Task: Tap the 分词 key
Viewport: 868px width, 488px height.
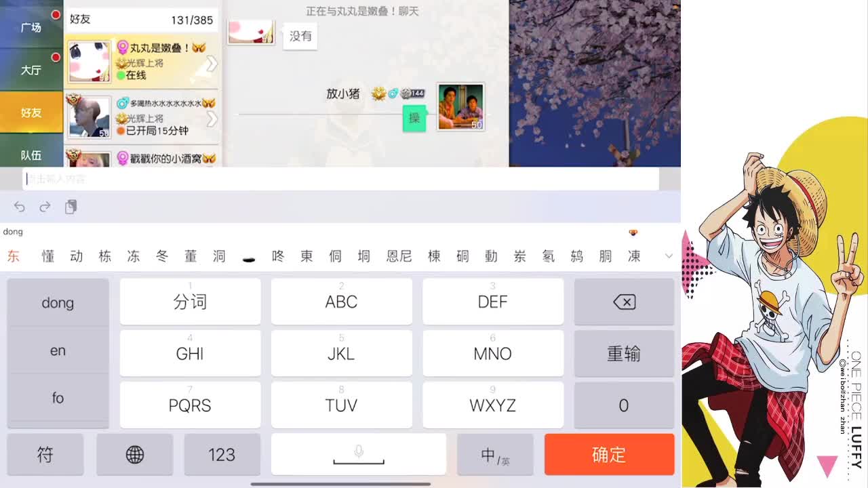Action: [190, 302]
